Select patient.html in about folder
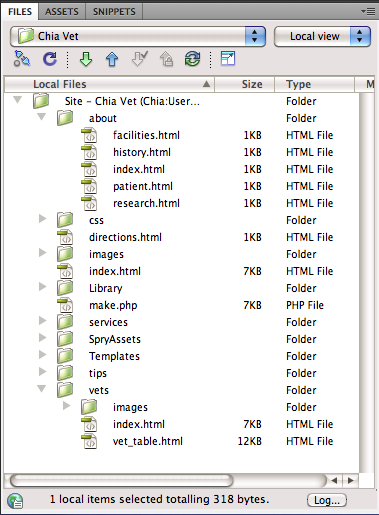Viewport: 379px width, 515px height. (143, 186)
